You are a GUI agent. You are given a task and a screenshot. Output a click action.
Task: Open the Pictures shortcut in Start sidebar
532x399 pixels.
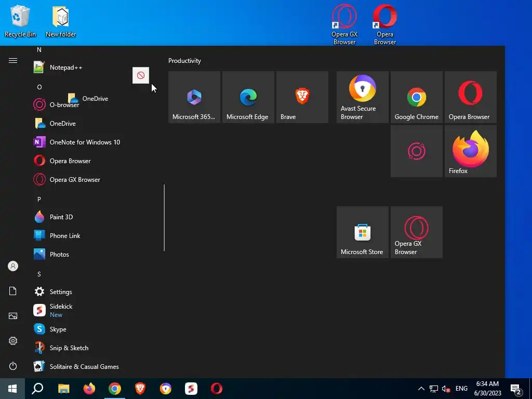click(13, 316)
